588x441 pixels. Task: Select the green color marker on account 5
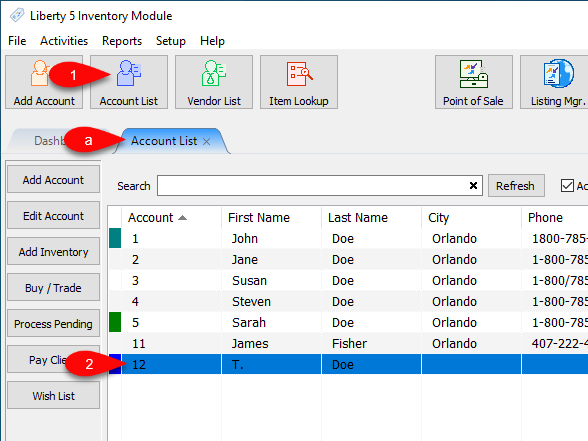point(115,322)
